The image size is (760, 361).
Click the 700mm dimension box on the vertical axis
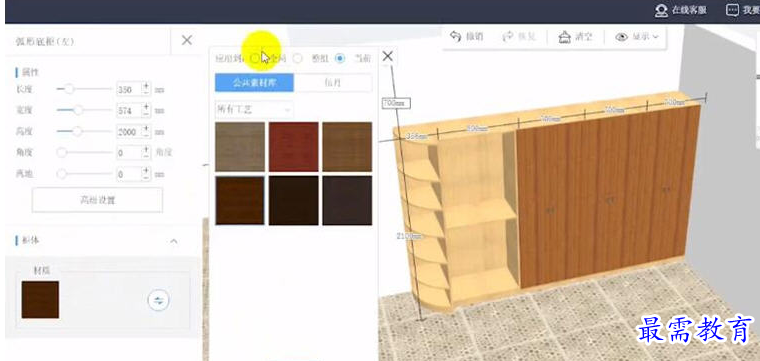coord(396,103)
